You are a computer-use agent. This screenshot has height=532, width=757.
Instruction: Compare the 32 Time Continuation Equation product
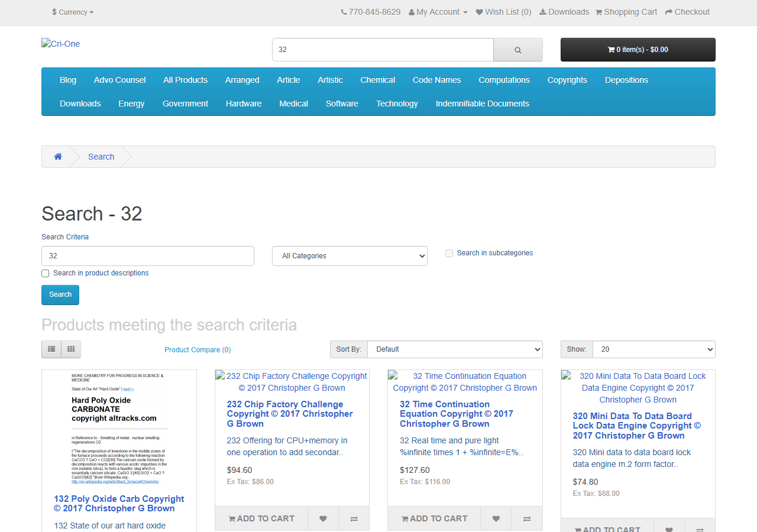[x=526, y=518]
